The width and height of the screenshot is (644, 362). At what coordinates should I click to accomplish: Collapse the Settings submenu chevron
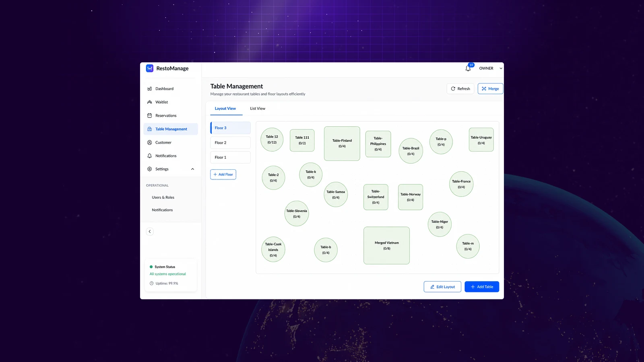(192, 169)
